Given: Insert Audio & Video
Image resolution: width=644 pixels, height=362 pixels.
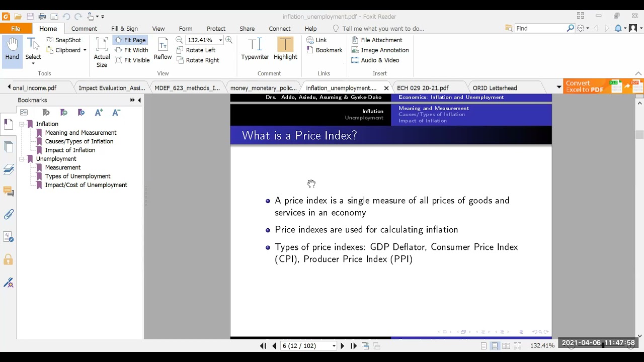Looking at the screenshot, I should pyautogui.click(x=375, y=60).
